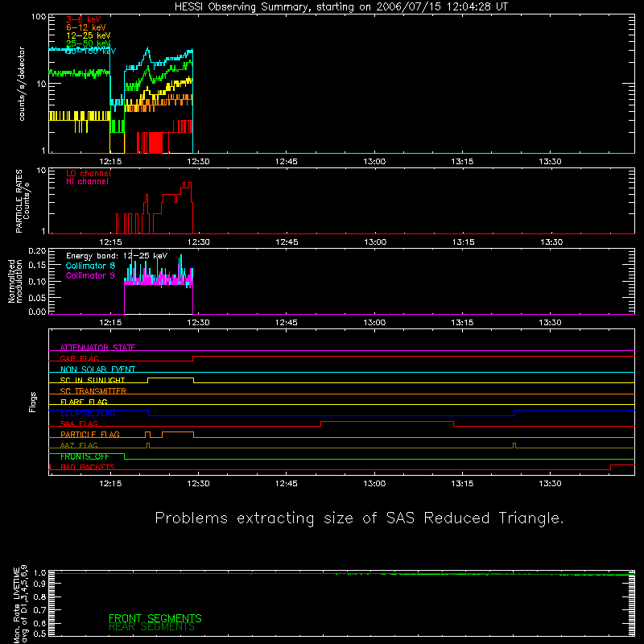Click the 0.15 modulation axis value
Viewport: 644px width, 644px height.
(37, 266)
